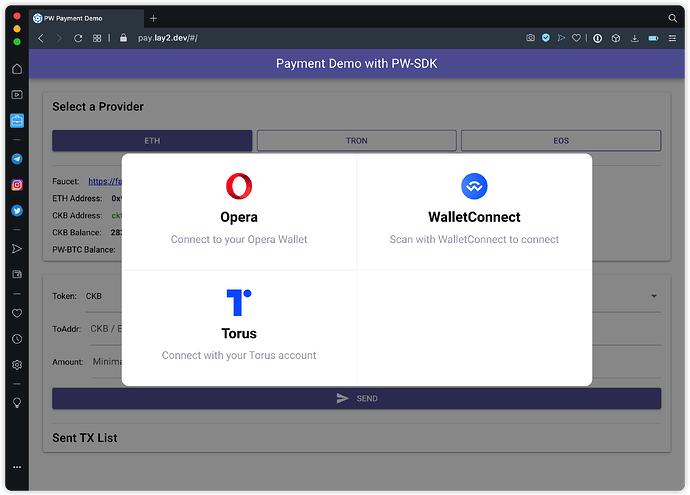Click the 'ETH Address:' label
The image size is (690, 495).
tap(77, 198)
